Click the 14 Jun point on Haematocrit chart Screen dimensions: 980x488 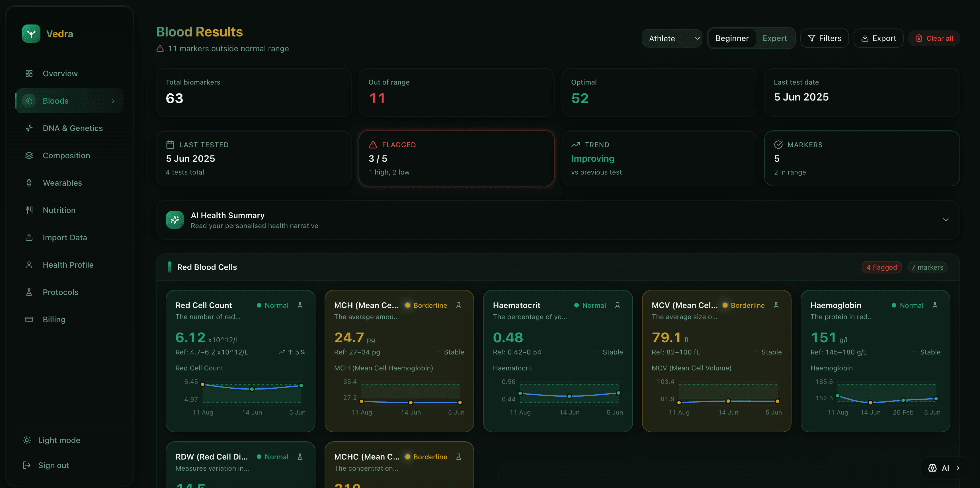pos(569,396)
